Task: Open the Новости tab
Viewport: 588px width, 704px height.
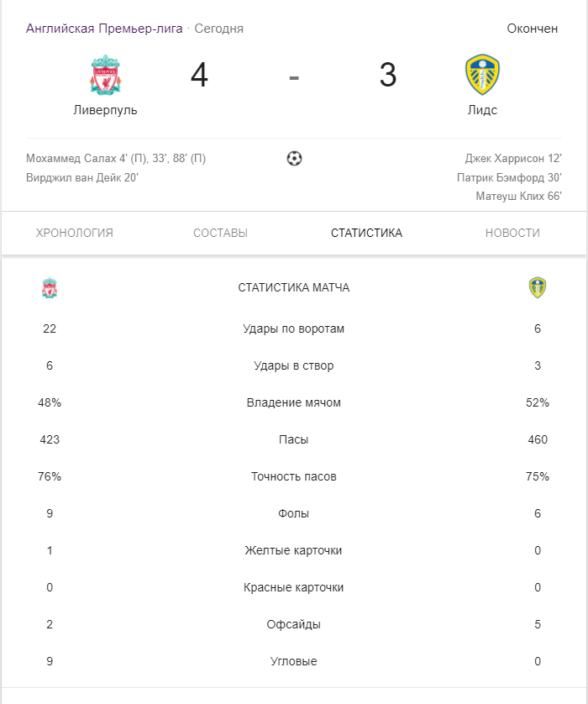Action: click(x=512, y=233)
